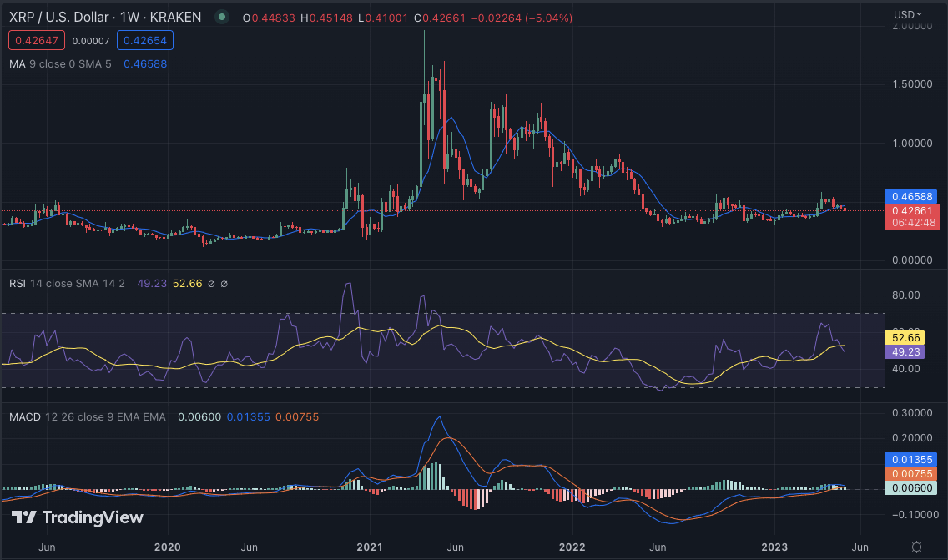Click the high price H0.45148

(326, 18)
